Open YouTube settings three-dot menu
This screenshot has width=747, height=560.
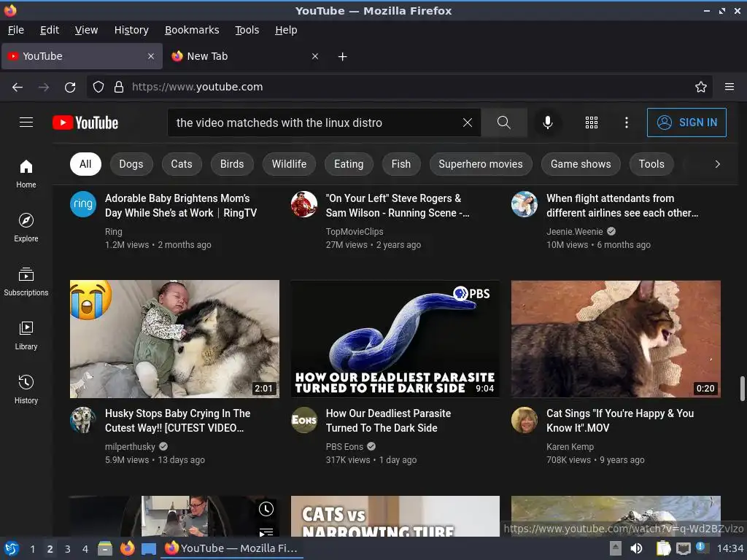[x=627, y=122]
